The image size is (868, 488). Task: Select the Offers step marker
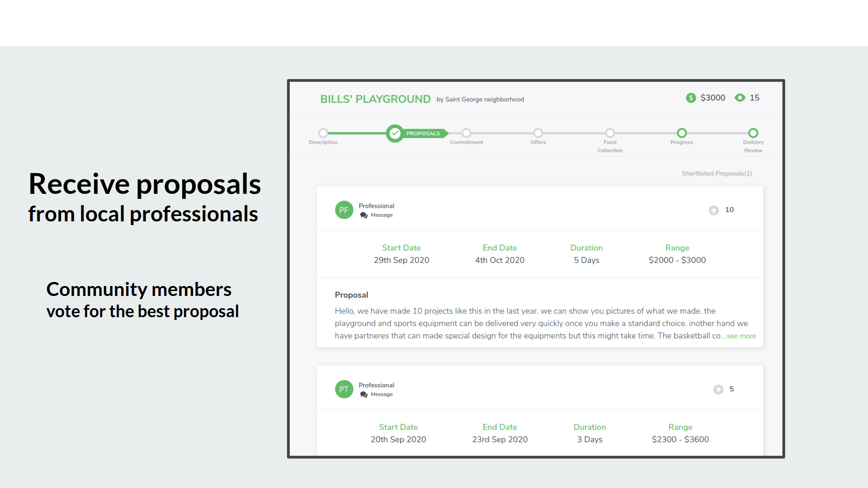click(x=538, y=133)
